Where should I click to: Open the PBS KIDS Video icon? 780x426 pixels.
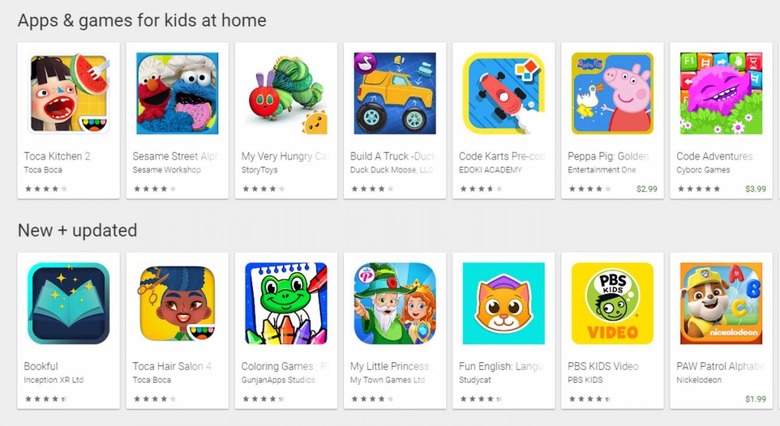point(612,304)
